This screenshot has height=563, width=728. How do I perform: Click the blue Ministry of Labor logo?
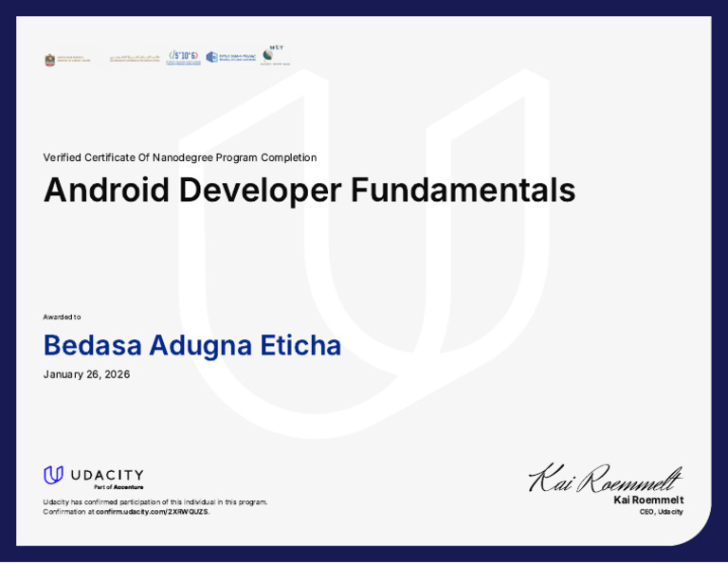point(231,57)
